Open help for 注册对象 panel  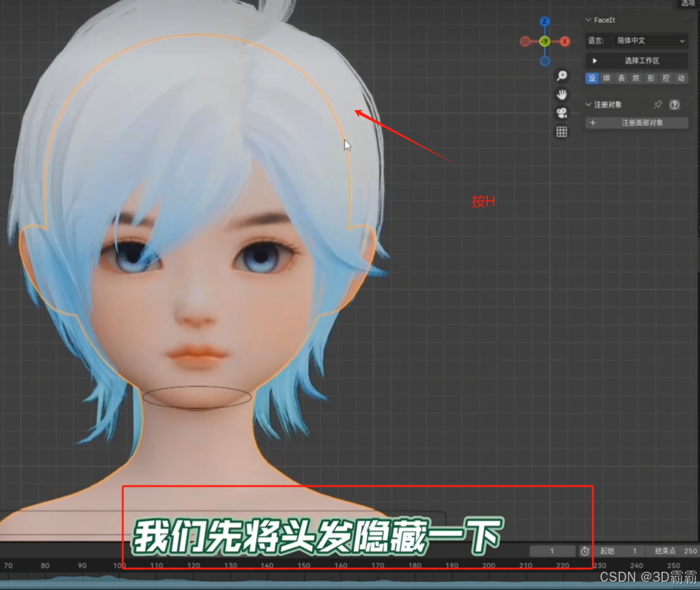[x=674, y=105]
